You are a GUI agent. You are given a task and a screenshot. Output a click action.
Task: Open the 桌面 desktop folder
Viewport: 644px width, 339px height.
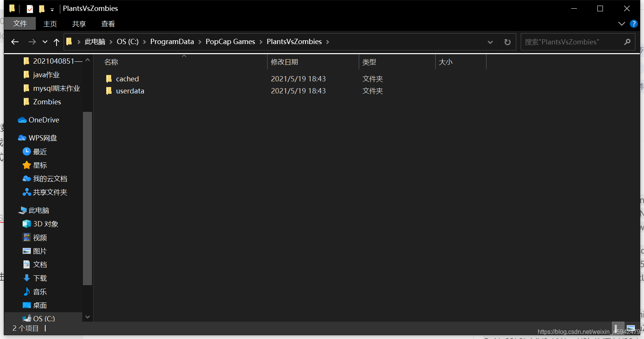click(35, 305)
